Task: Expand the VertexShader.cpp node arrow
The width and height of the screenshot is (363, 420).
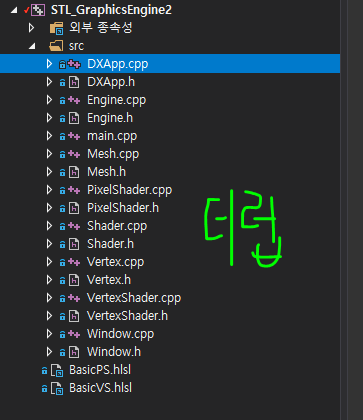Action: click(49, 298)
